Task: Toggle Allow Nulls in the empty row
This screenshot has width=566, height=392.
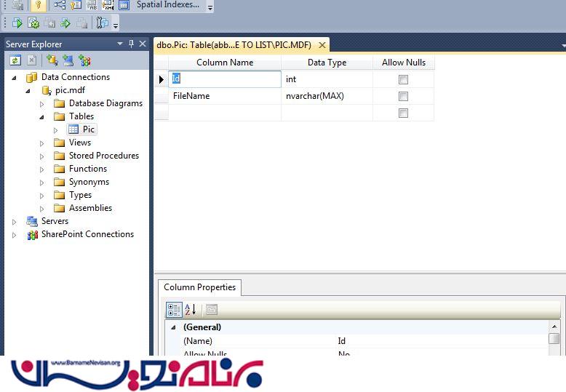Action: [x=403, y=113]
